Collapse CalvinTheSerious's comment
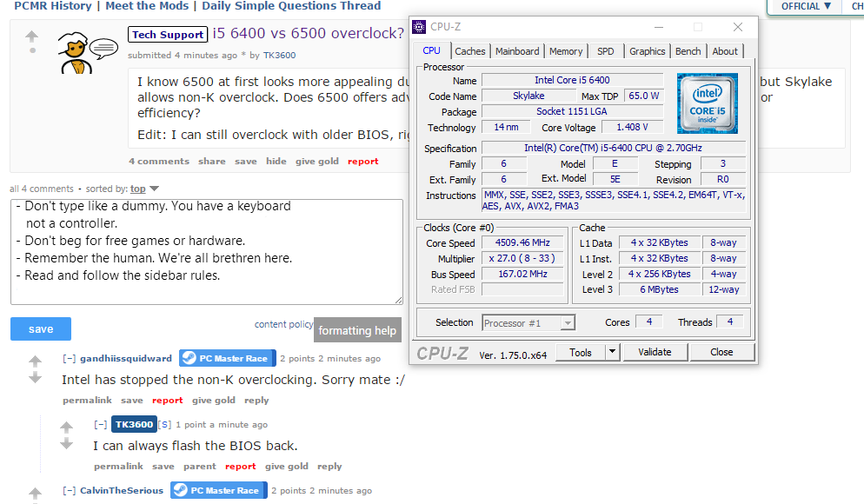This screenshot has width=864, height=504. (x=69, y=490)
